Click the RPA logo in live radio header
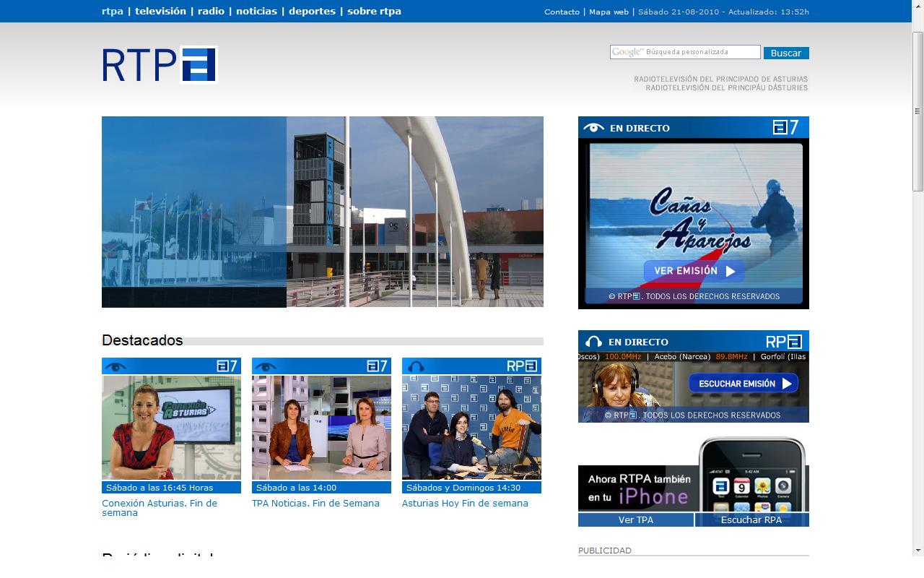Image resolution: width=924 pixels, height=578 pixels. click(784, 342)
